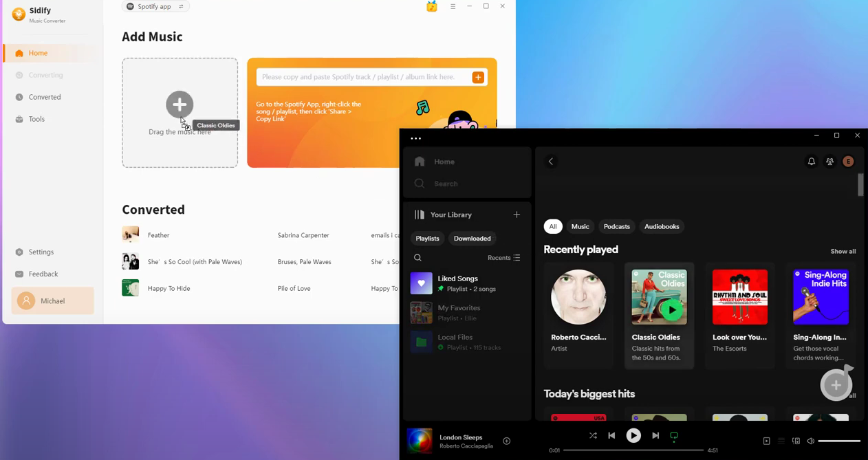The image size is (868, 460).
Task: Click Sabrina Carpenter artist text
Action: 303,235
